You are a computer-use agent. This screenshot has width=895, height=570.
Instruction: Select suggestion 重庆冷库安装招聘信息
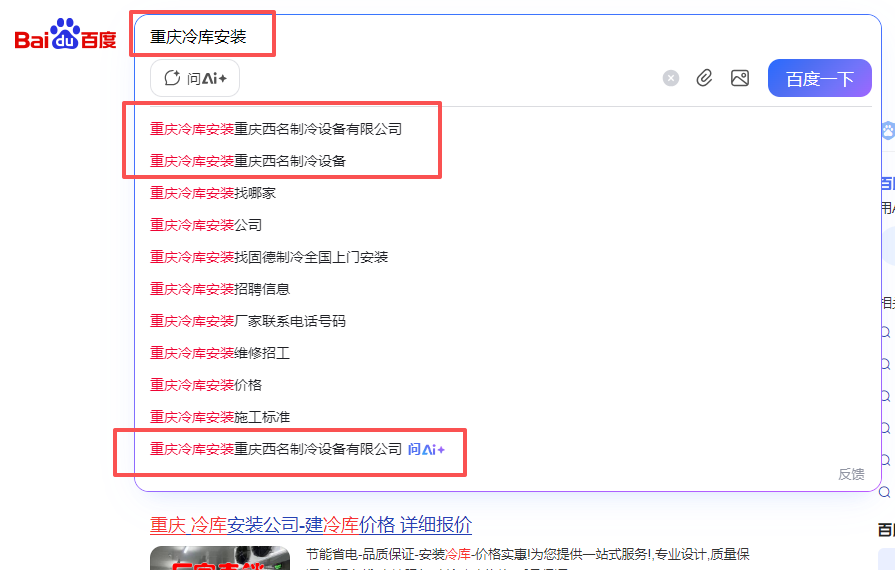(220, 289)
